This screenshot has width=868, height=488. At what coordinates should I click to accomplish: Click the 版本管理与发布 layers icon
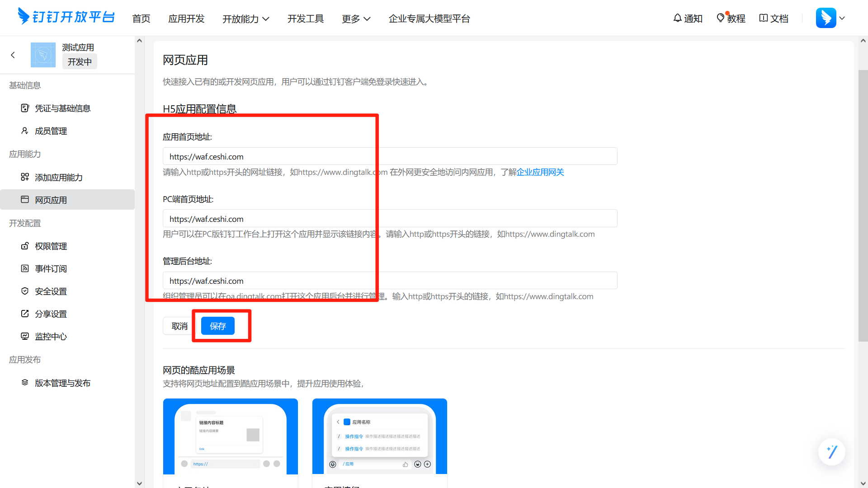25,383
